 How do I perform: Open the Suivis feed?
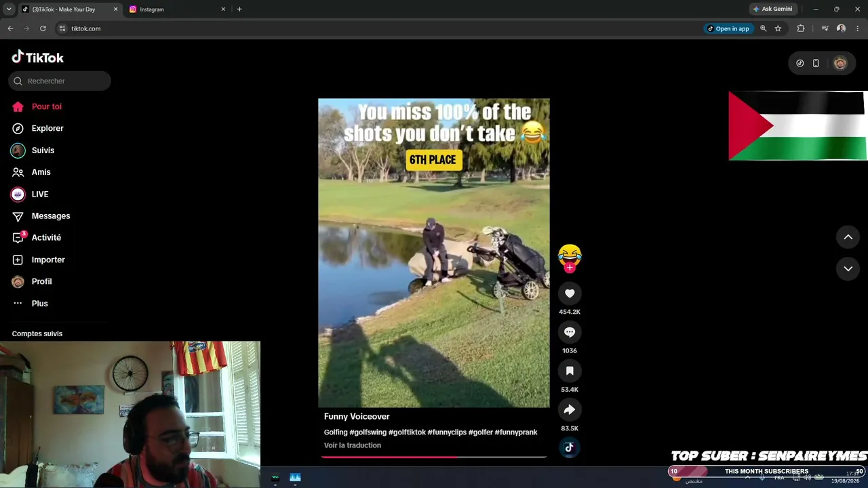pyautogui.click(x=33, y=150)
